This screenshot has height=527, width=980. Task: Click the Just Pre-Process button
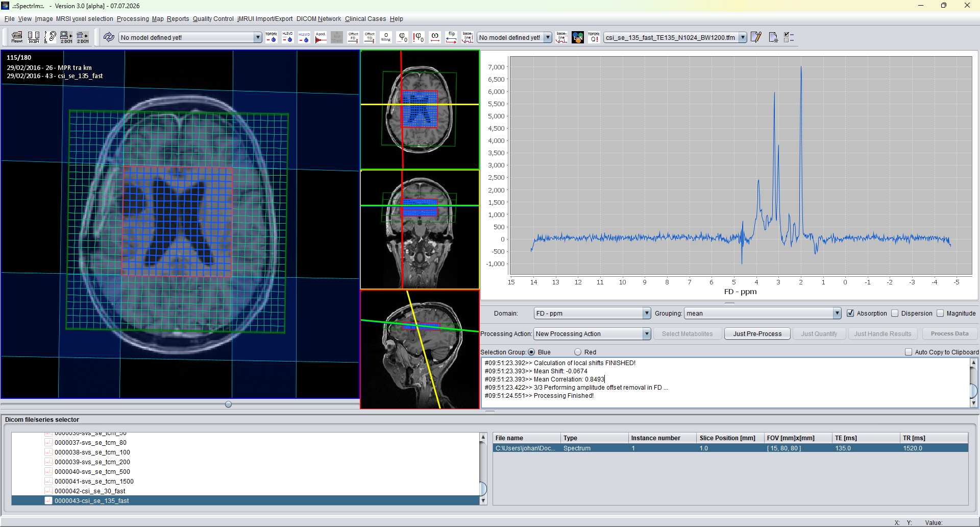coord(757,333)
